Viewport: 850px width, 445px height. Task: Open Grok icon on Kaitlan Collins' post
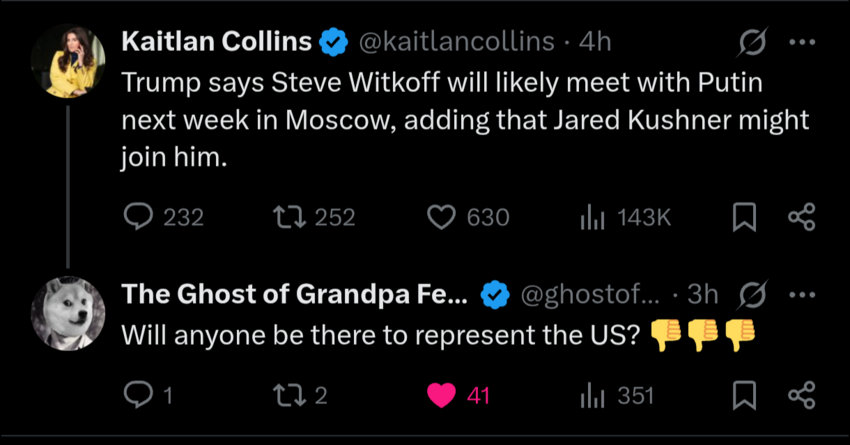click(x=751, y=44)
